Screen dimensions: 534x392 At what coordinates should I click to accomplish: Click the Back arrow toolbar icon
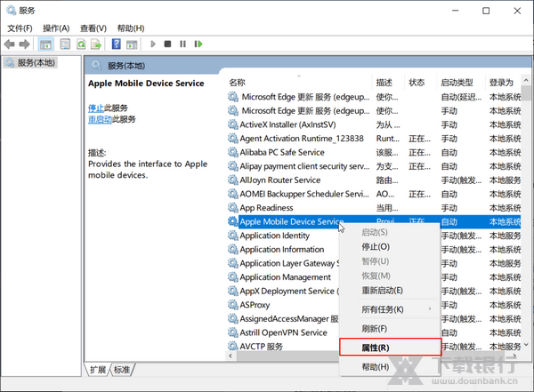click(x=10, y=44)
